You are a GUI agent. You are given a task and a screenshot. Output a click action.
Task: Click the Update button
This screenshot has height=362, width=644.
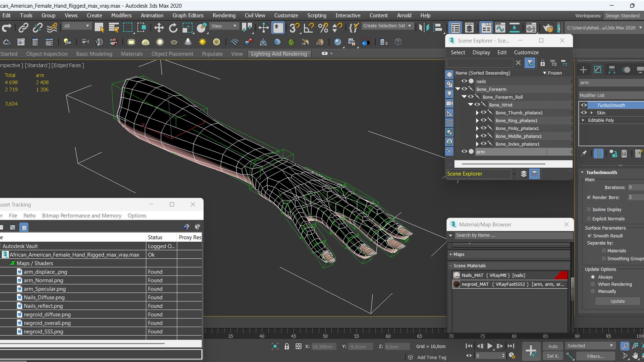pyautogui.click(x=618, y=301)
